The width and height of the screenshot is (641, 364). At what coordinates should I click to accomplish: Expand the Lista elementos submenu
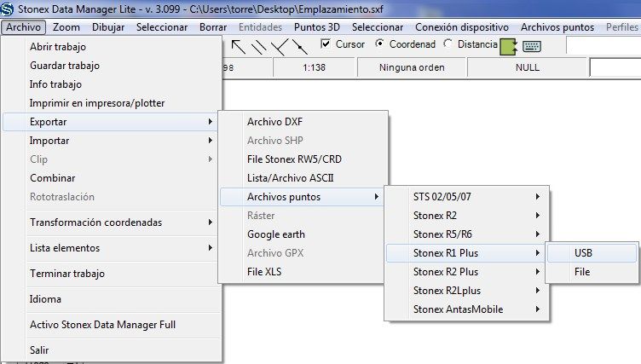pyautogui.click(x=112, y=247)
